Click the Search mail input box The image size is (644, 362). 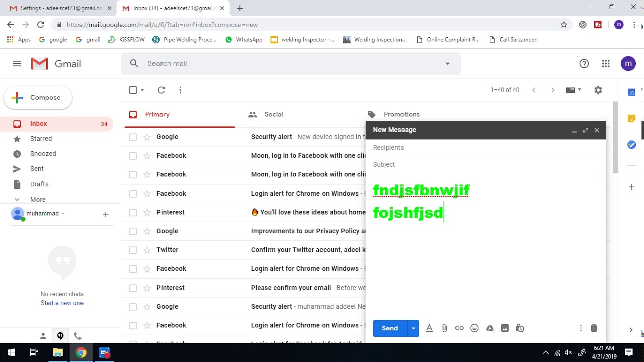tap(291, 63)
